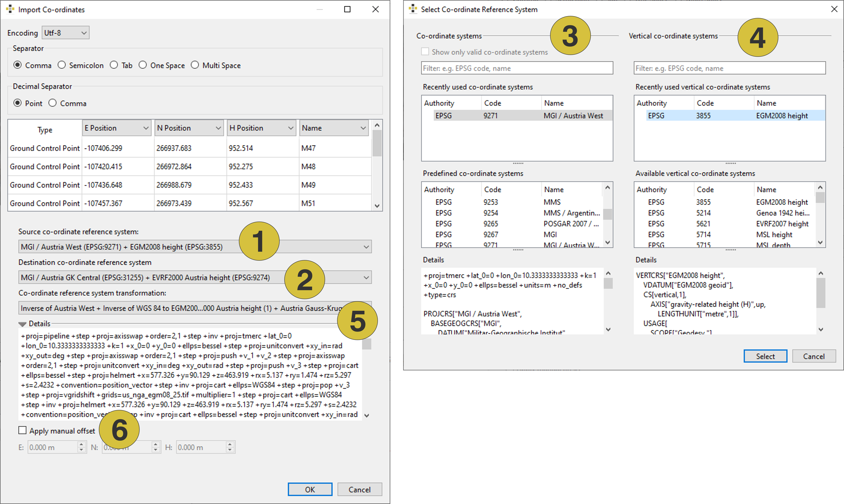Click OK in Import Co-ordinates dialog
Screen dimensions: 844x504
tap(310, 489)
